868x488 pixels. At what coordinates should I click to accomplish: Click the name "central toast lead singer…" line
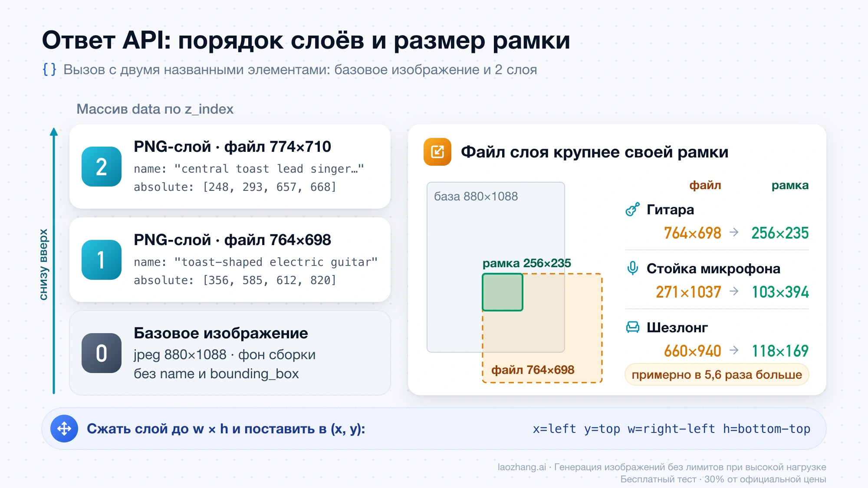coord(249,169)
